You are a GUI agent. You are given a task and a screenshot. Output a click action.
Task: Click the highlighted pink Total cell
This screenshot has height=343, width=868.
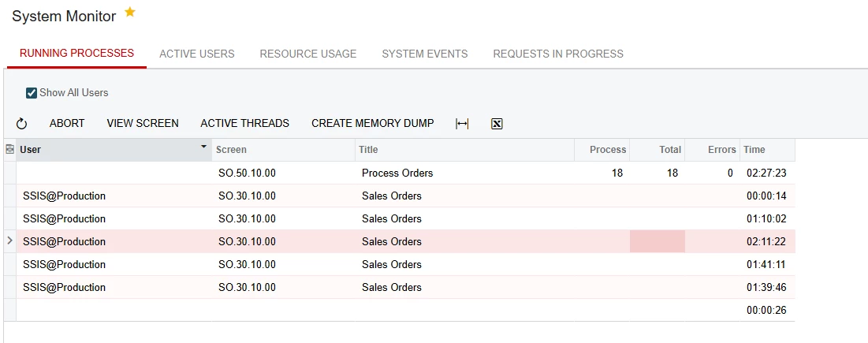[657, 241]
